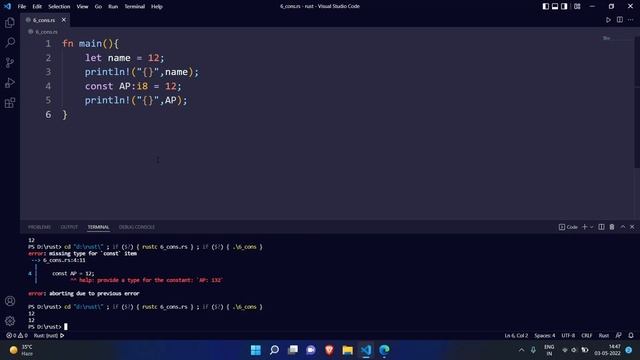Open the Search view in activity bar
Image resolution: width=640 pixels, height=360 pixels.
[10, 42]
